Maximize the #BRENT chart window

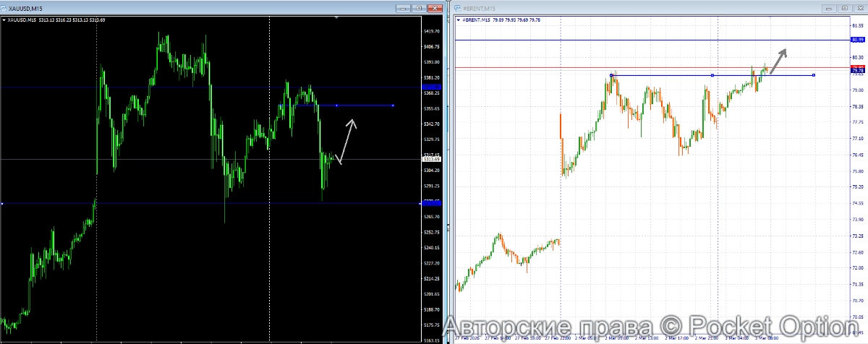coord(843,8)
